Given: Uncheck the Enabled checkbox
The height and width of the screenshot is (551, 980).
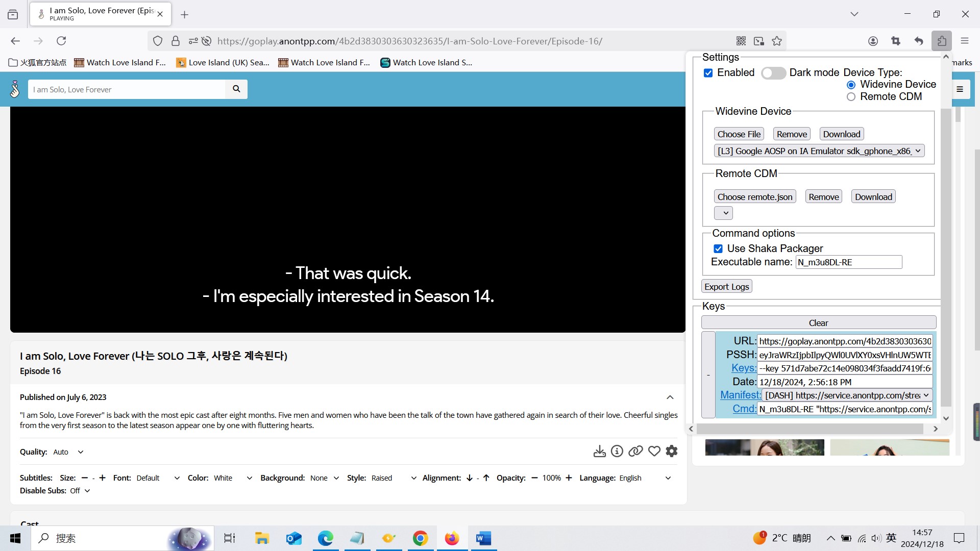Looking at the screenshot, I should click(708, 73).
